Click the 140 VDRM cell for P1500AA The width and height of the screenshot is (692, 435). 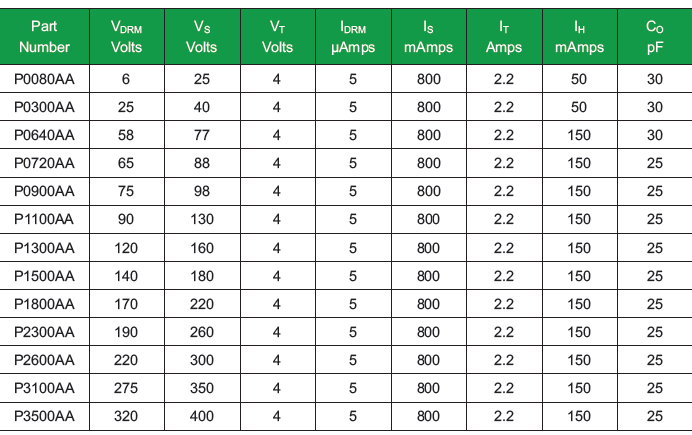pos(126,275)
